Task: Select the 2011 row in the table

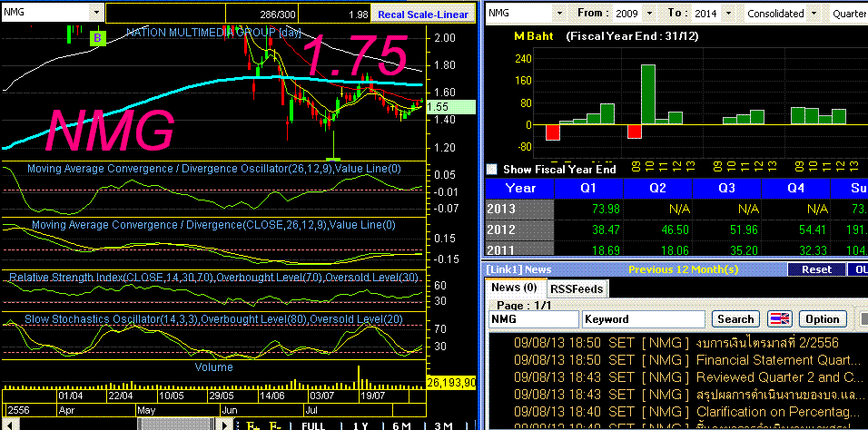Action: (676, 249)
